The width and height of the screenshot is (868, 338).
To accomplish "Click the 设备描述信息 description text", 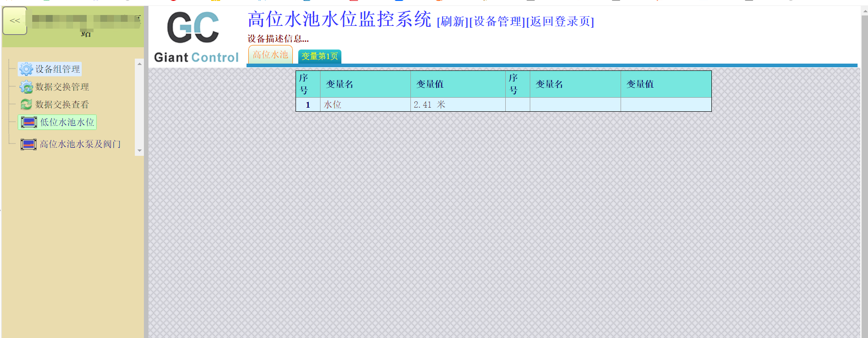I will click(x=278, y=39).
